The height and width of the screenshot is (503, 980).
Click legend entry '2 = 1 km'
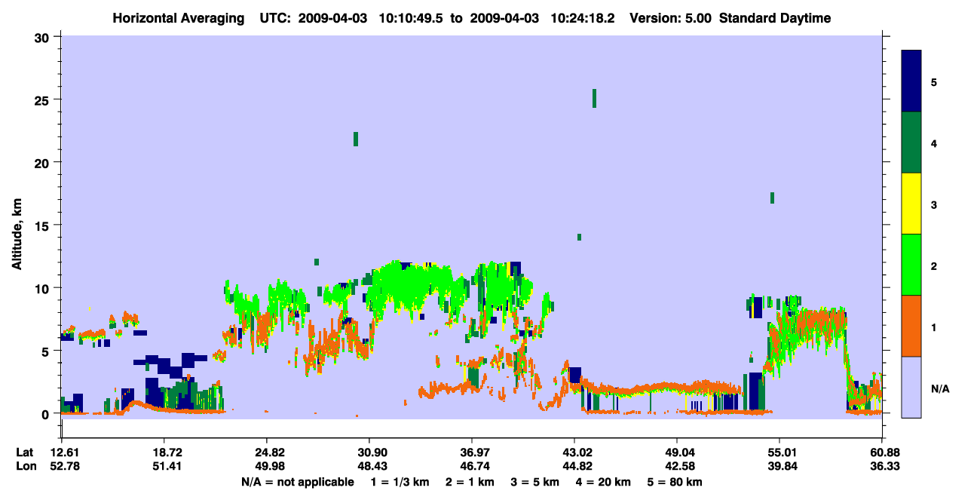[471, 482]
